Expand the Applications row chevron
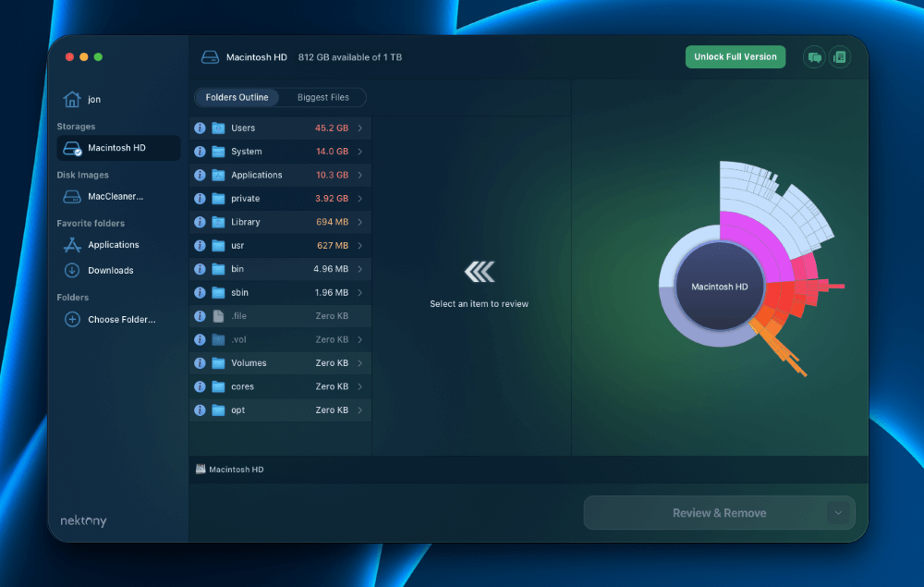The height and width of the screenshot is (587, 924). [x=360, y=175]
